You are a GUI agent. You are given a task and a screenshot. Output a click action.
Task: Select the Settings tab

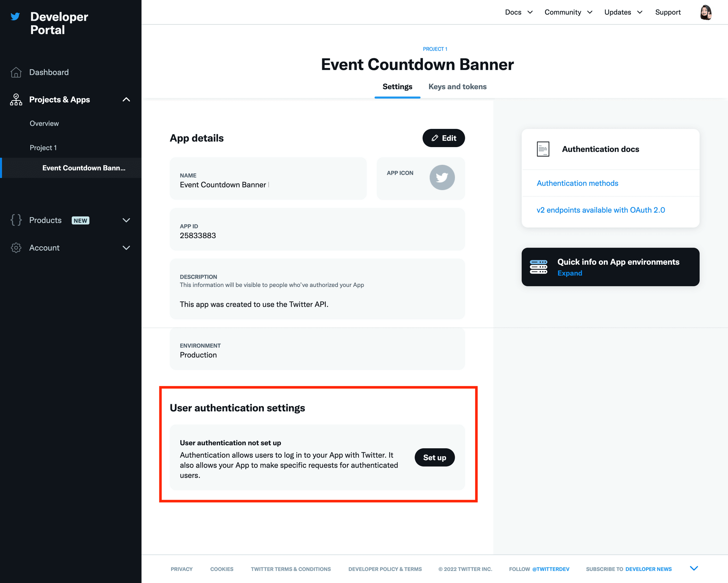[x=397, y=86]
